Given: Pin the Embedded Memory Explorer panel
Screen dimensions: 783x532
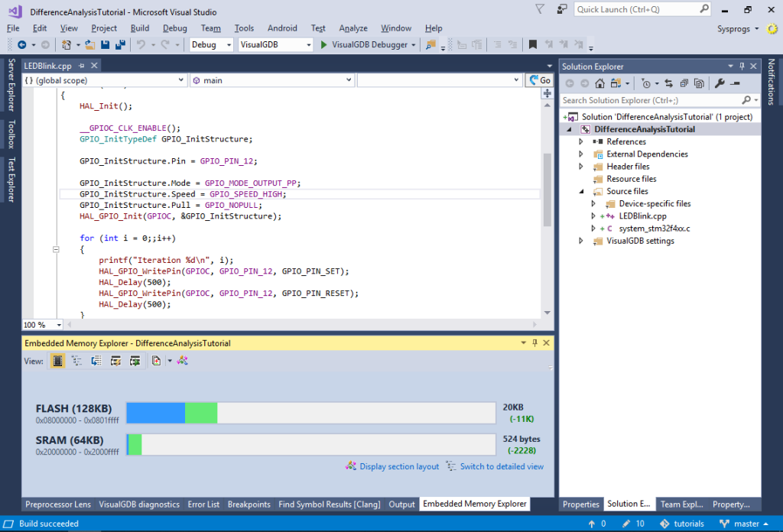Looking at the screenshot, I should (534, 343).
